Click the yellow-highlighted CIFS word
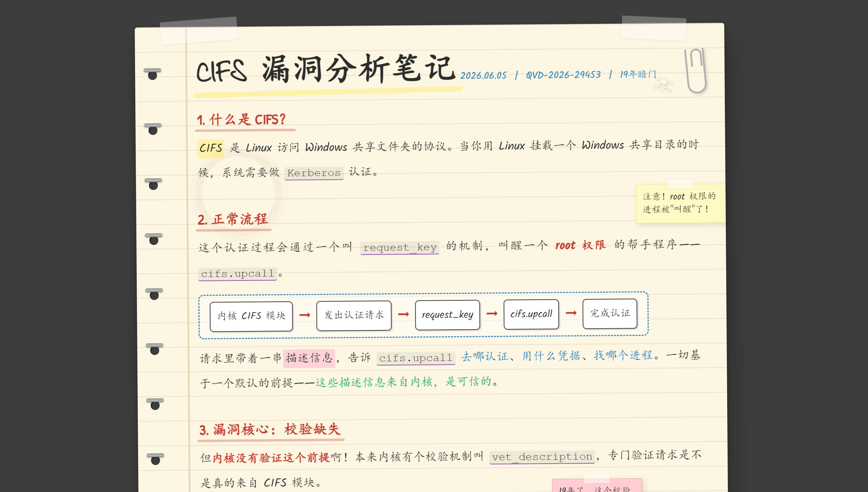The image size is (868, 492). (211, 148)
